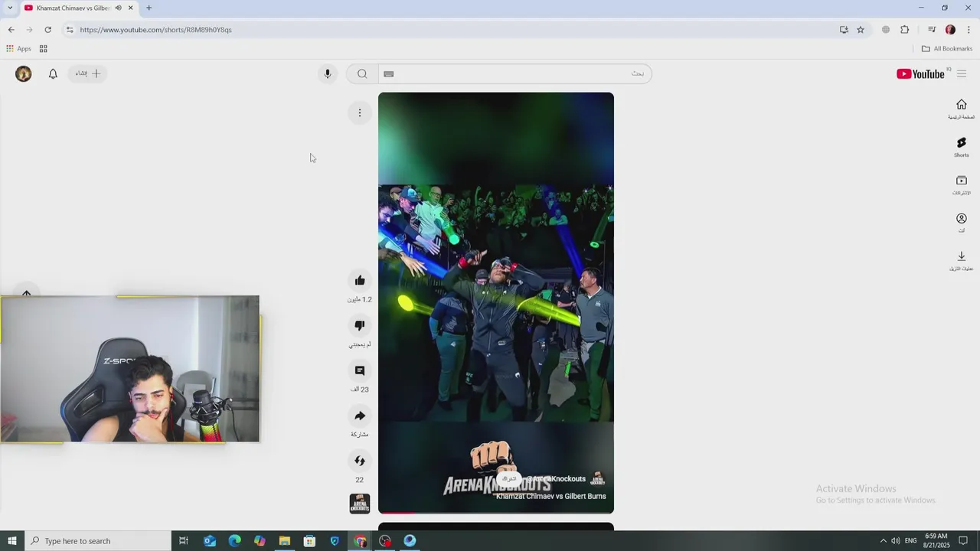Go back in the browser
Image resolution: width=980 pixels, height=551 pixels.
(x=11, y=30)
